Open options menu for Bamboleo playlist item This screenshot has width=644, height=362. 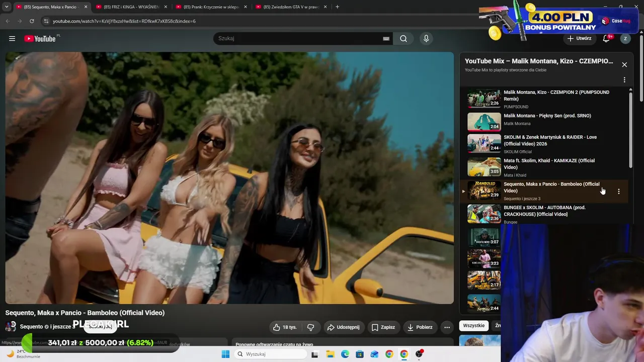(619, 192)
